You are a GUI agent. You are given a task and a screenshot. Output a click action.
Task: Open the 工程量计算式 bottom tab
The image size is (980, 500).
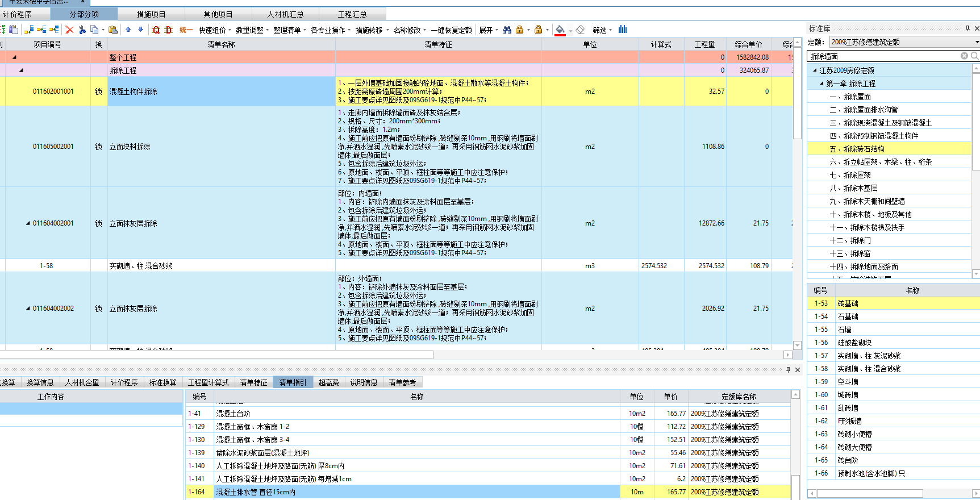coord(208,382)
